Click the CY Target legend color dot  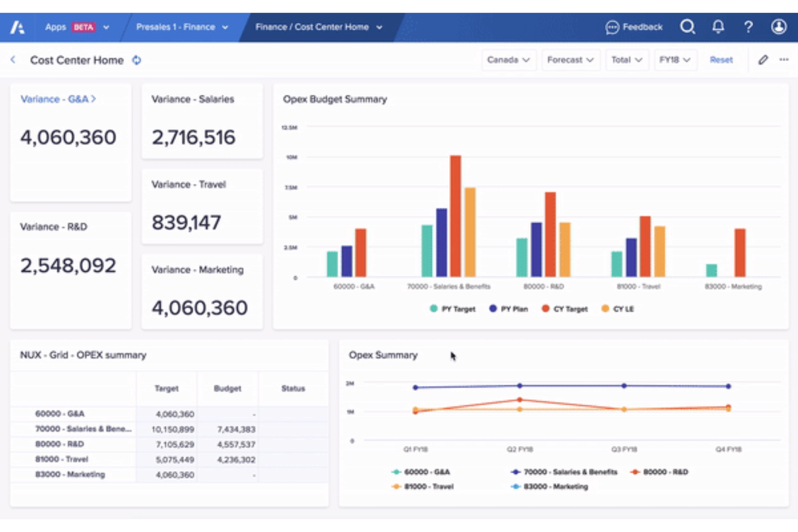[x=546, y=308]
